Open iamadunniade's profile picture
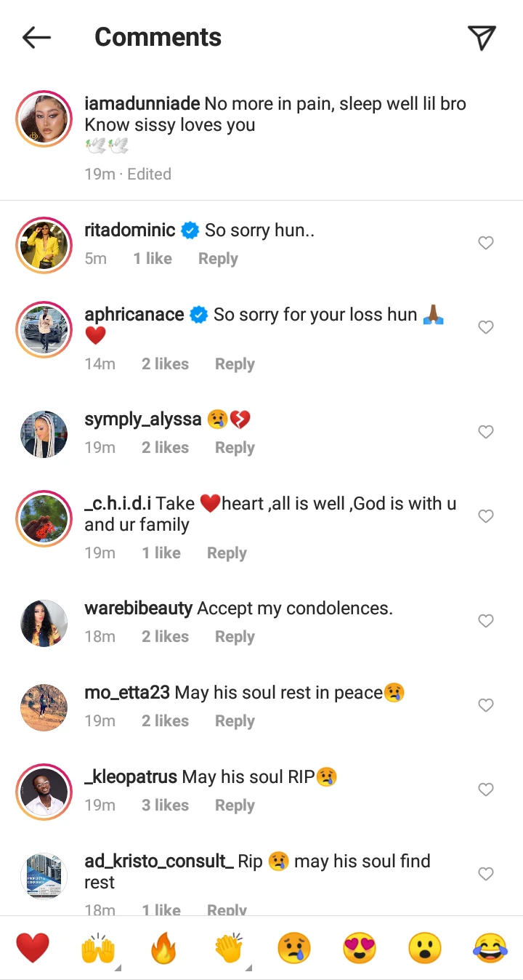 pyautogui.click(x=44, y=120)
